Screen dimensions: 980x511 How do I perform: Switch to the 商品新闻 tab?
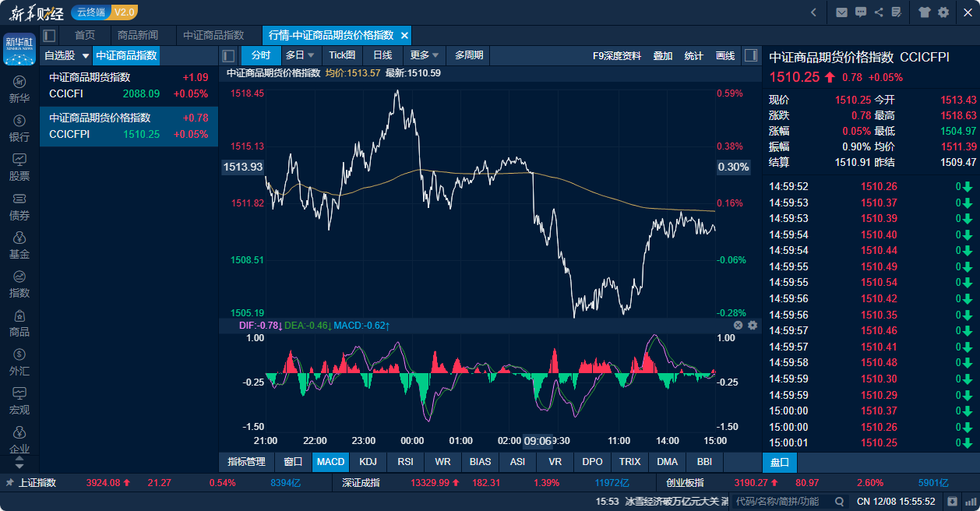pos(137,35)
